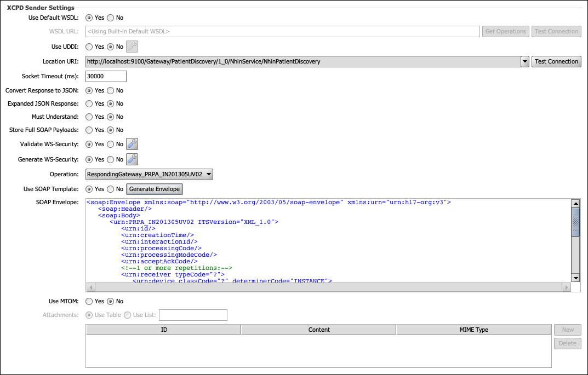Select No for Use MTOM

pyautogui.click(x=110, y=301)
